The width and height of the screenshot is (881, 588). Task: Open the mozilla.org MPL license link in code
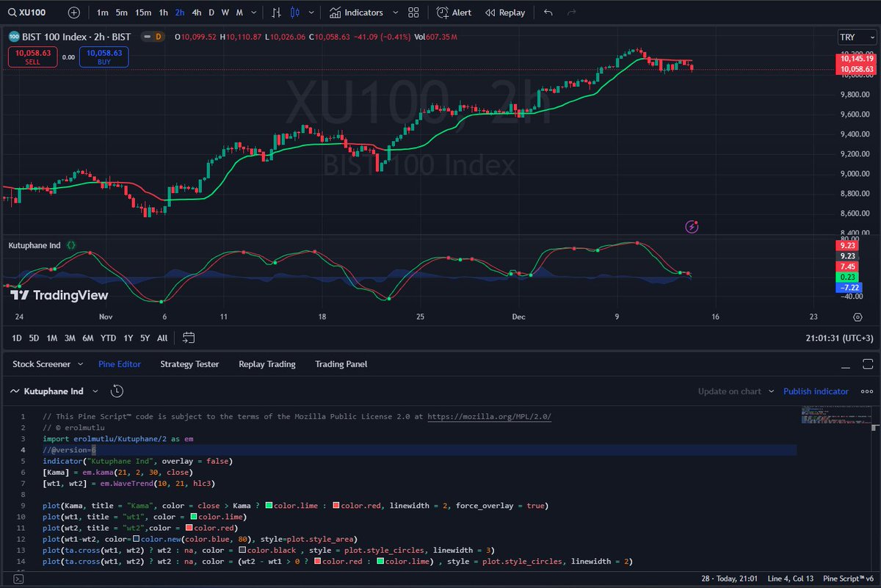(x=489, y=417)
